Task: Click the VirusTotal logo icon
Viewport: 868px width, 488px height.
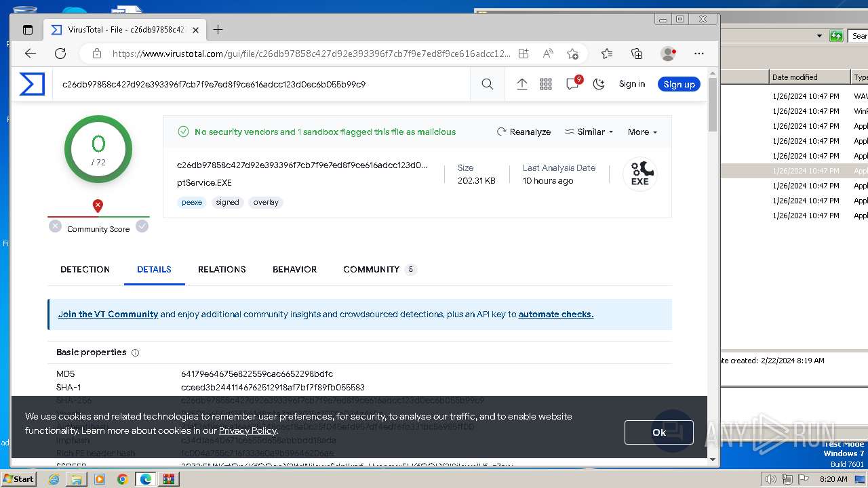Action: click(x=32, y=84)
